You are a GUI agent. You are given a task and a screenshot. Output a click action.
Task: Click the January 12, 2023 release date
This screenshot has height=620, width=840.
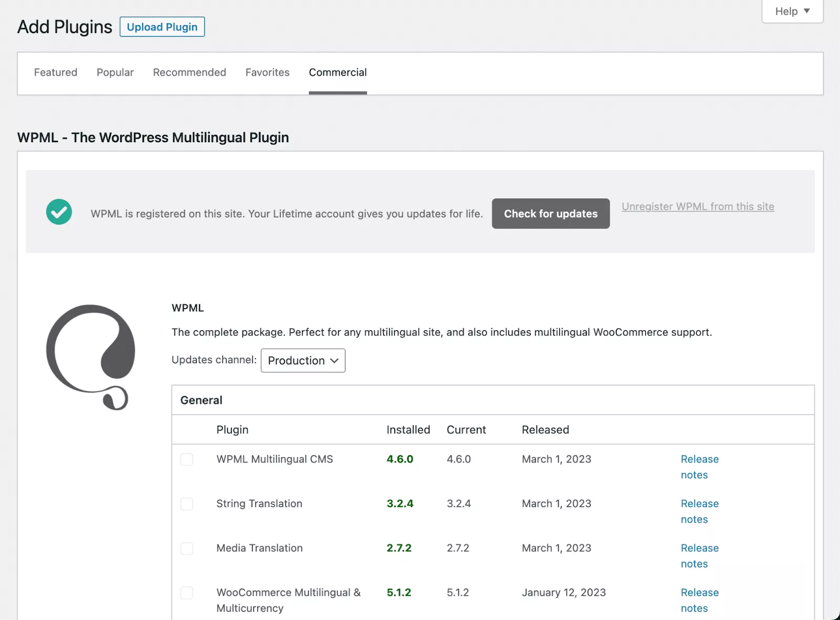[564, 593]
